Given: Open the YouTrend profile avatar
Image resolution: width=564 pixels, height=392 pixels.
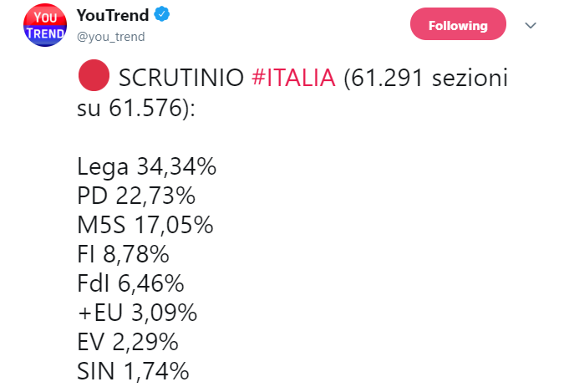Looking at the screenshot, I should pyautogui.click(x=45, y=25).
